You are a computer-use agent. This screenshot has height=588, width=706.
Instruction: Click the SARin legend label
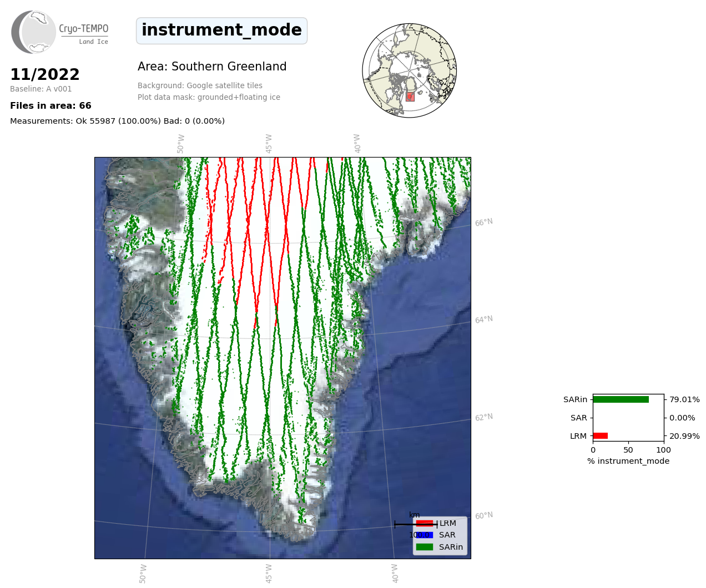[451, 547]
